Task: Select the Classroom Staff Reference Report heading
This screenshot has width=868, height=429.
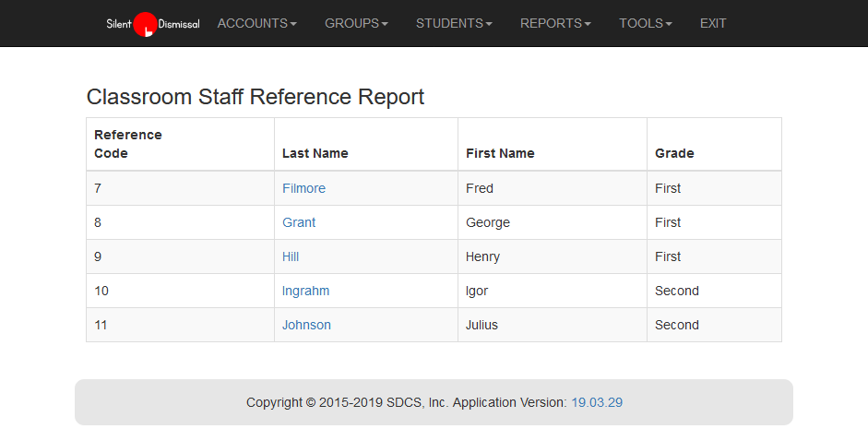Action: [x=256, y=97]
